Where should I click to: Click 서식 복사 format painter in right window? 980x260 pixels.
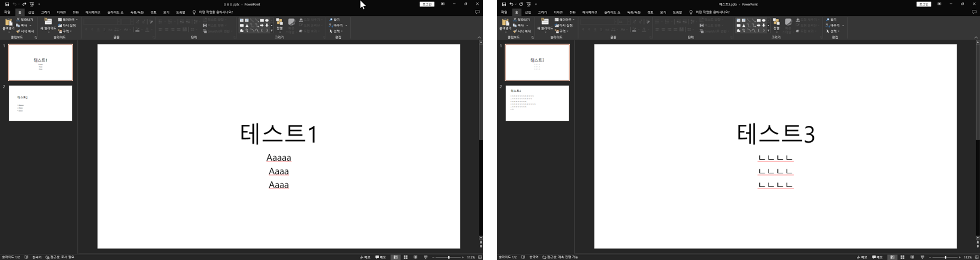[522, 31]
